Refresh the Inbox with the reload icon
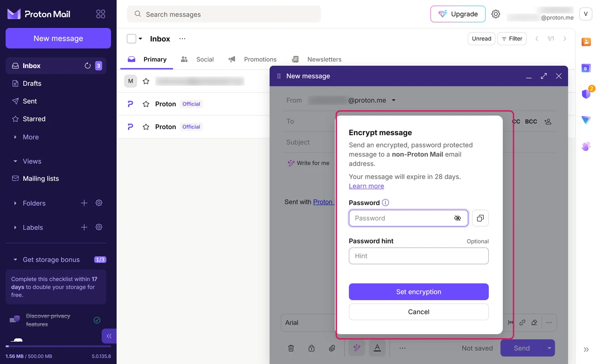 (x=87, y=66)
